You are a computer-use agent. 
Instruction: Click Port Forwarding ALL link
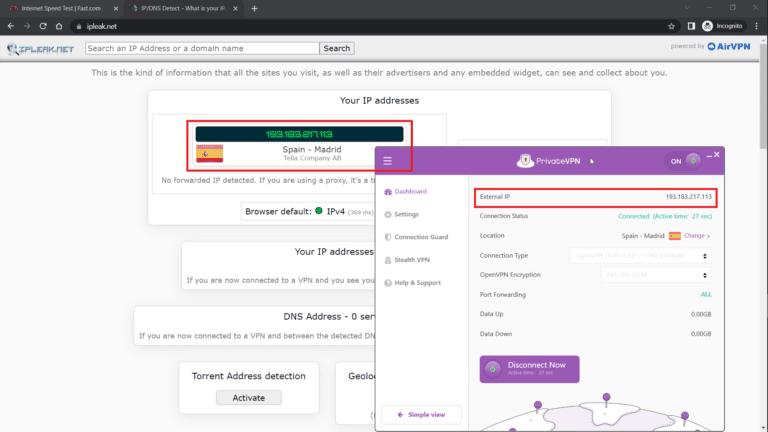705,294
